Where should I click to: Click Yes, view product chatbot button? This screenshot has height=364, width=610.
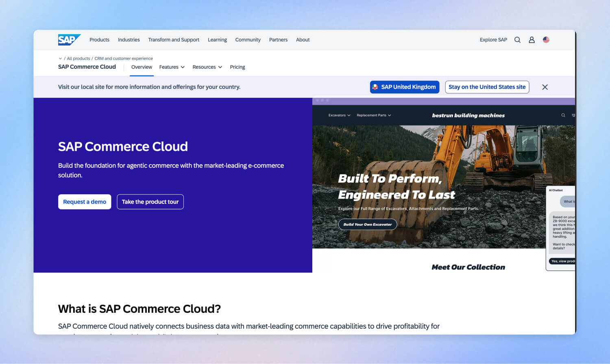click(563, 261)
